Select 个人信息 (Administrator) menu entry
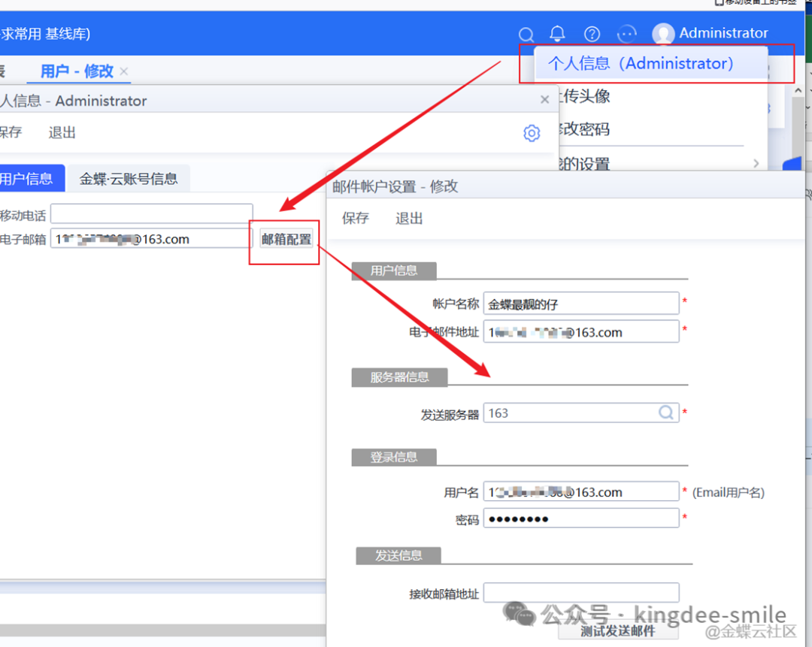Viewport: 812px width, 647px height. tap(641, 64)
